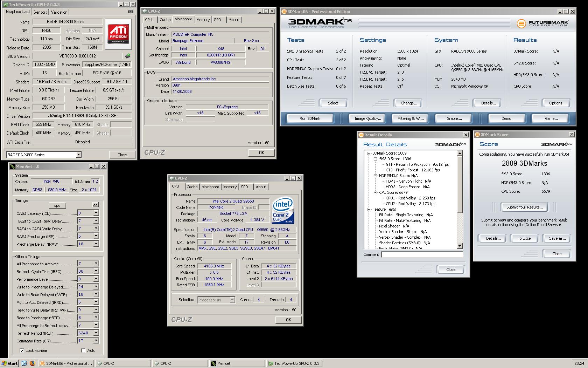588x368 pixels.
Task: Select the HDR1 - Canyon Flight result row
Action: coord(408,181)
